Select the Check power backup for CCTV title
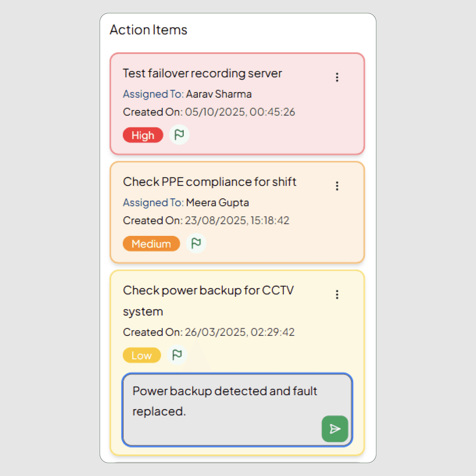The image size is (476, 476). [208, 290]
